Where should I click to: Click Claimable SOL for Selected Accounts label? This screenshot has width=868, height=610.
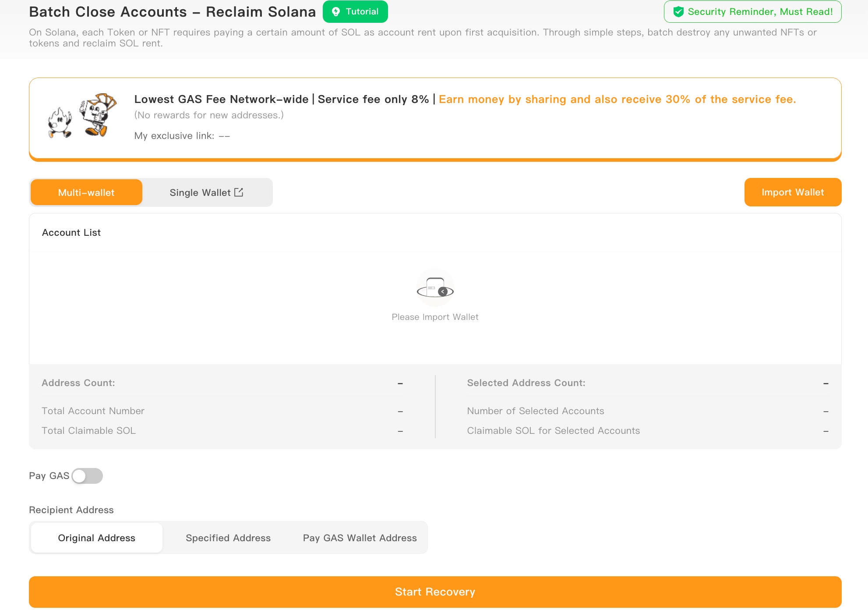point(554,431)
